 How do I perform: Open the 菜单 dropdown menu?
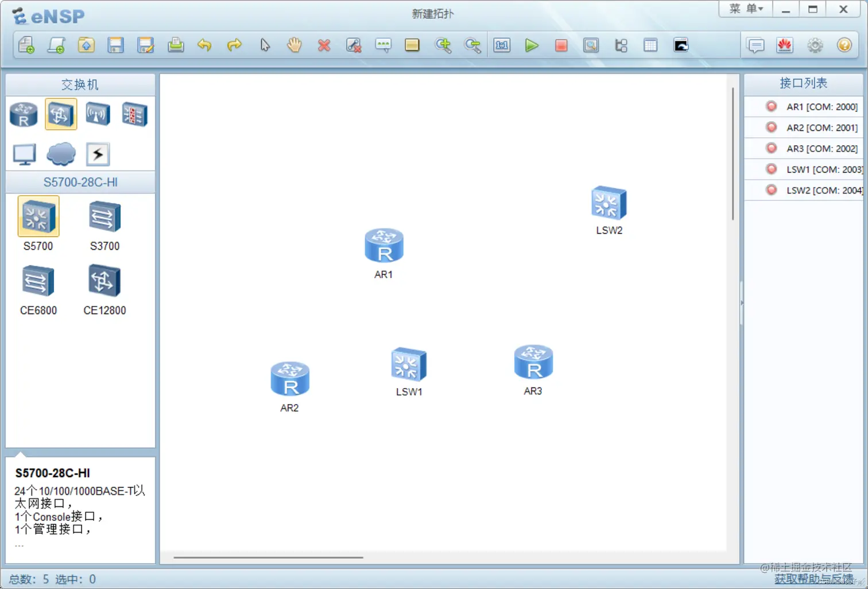746,9
